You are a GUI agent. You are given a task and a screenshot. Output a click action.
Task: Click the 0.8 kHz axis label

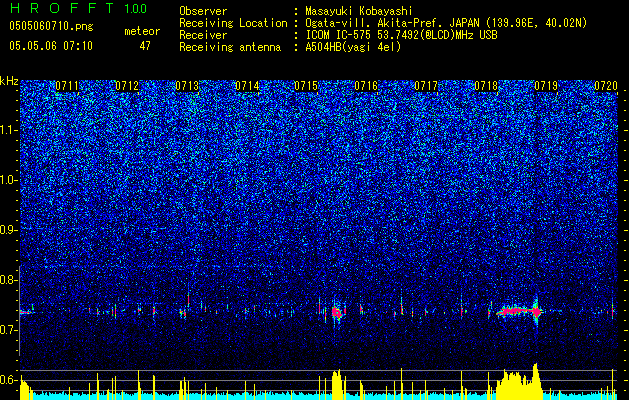tap(8, 280)
